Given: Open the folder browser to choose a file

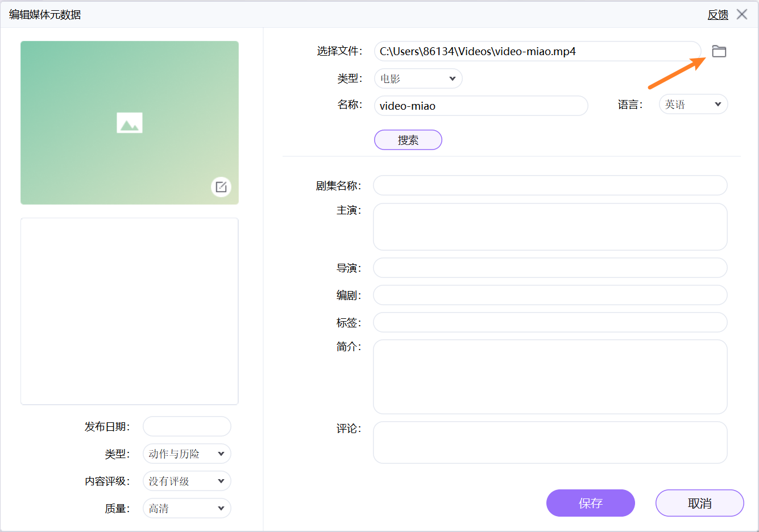Looking at the screenshot, I should (719, 51).
